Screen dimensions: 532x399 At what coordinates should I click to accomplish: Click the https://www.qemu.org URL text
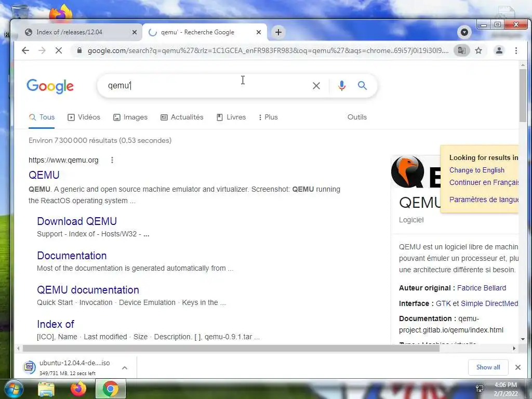(63, 160)
